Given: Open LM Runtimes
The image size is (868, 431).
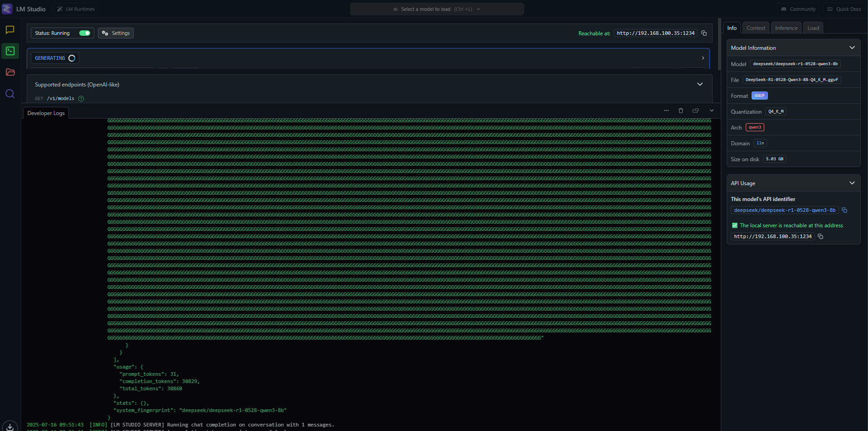Looking at the screenshot, I should [76, 9].
